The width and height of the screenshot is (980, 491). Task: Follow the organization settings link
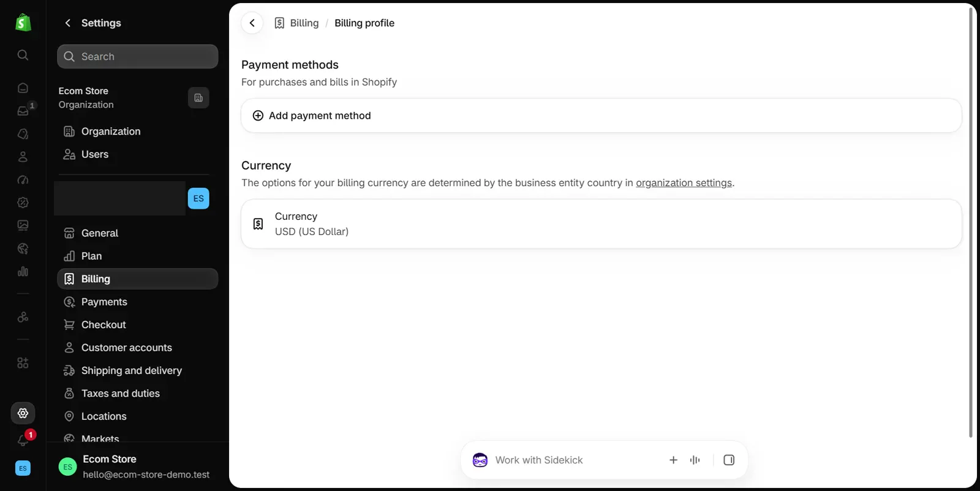[x=684, y=182]
